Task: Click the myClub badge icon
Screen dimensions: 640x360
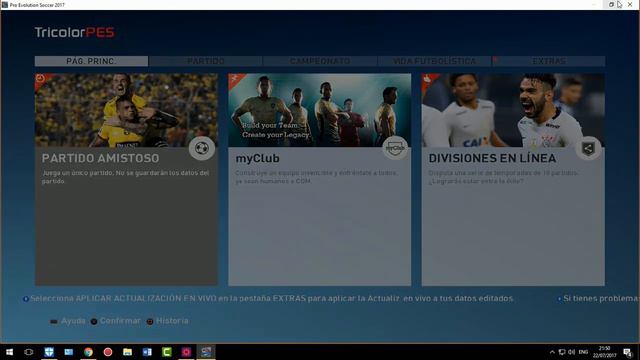Action: pyautogui.click(x=395, y=148)
